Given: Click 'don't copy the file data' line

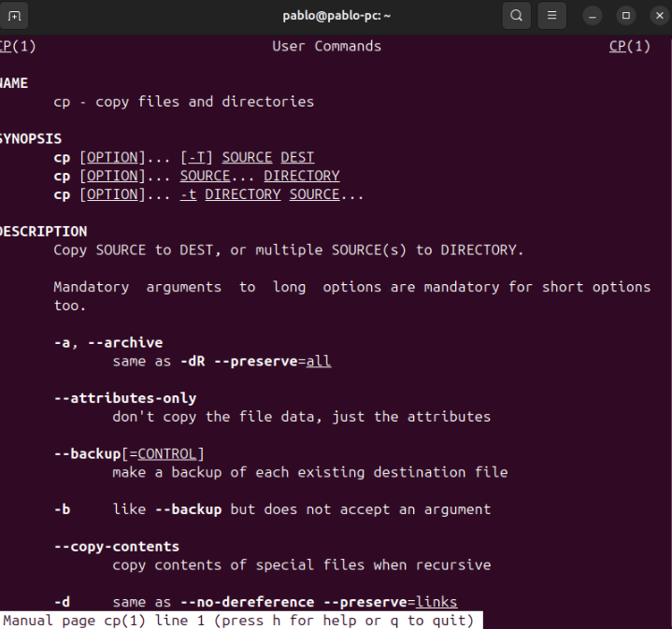Looking at the screenshot, I should (302, 417).
